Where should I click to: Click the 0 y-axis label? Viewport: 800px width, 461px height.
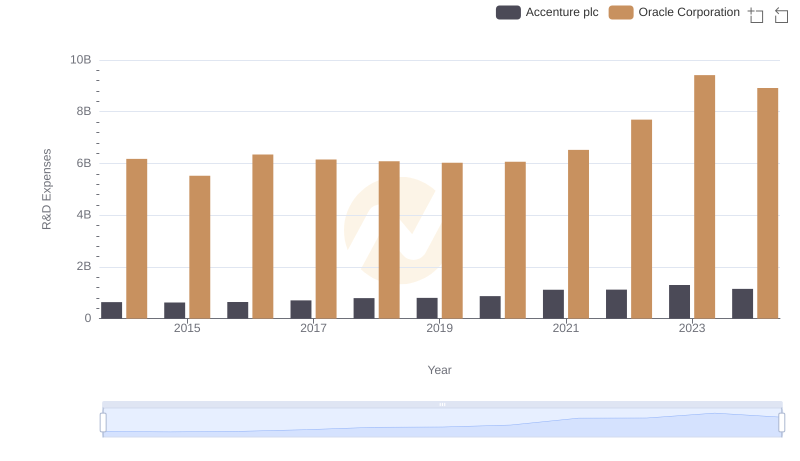click(x=88, y=318)
